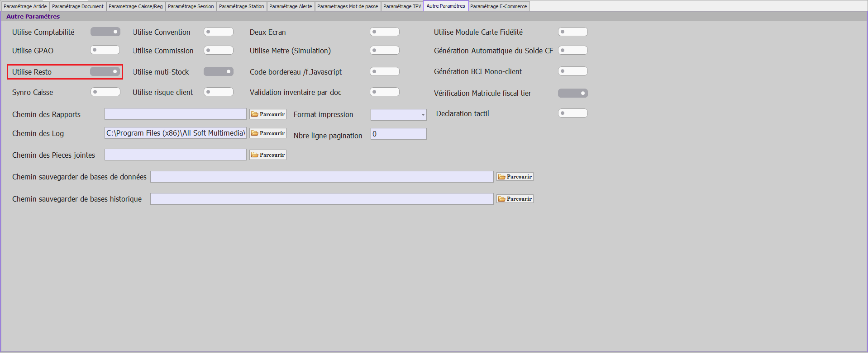Switch to Parametrages Mot de passe tab
This screenshot has height=353, width=868.
[348, 6]
